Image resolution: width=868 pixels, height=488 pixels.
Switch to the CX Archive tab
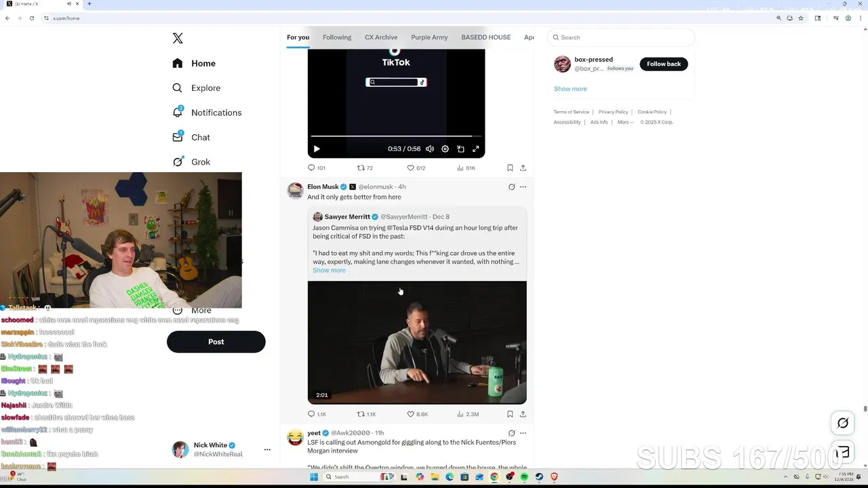point(381,37)
